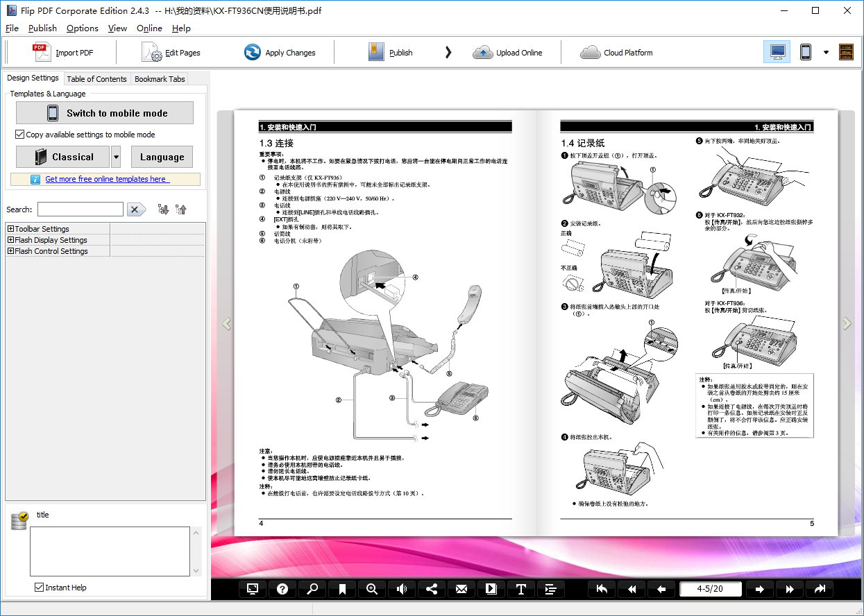
Task: Expand the Flash Control Settings node
Action: coord(10,251)
